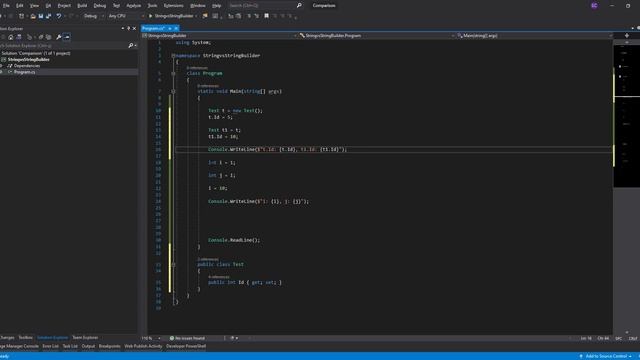
Task: Open the Window menu
Action: click(198, 6)
